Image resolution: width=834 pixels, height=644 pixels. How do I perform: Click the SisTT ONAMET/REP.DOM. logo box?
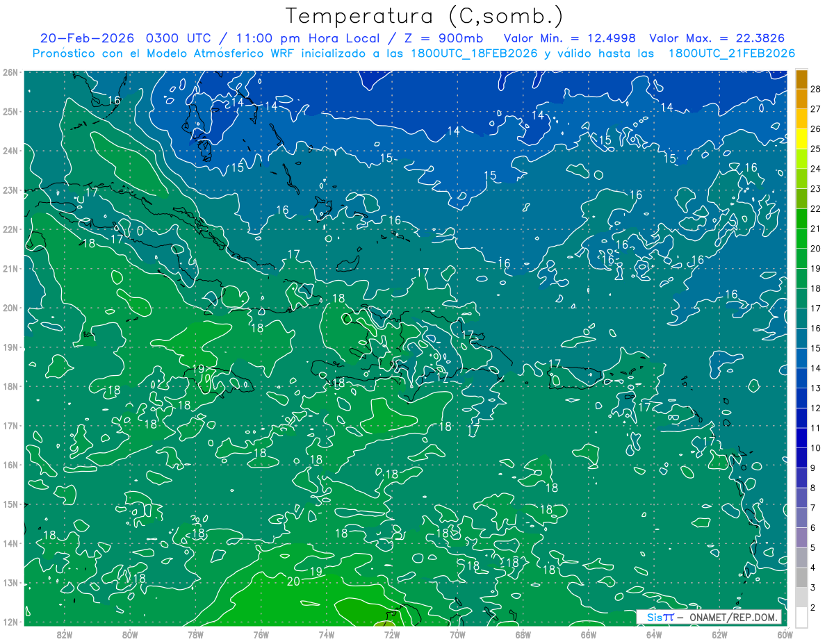tap(710, 617)
